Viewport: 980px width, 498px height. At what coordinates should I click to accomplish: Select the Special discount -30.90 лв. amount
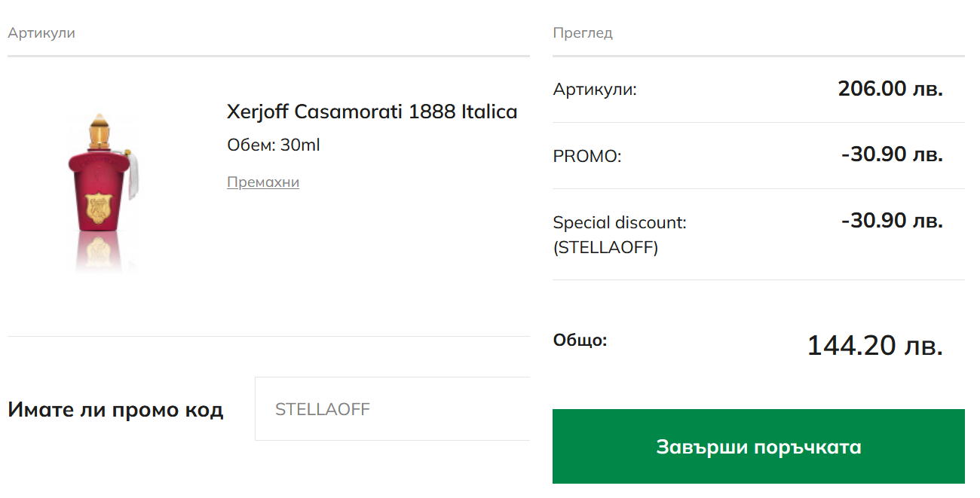point(892,222)
